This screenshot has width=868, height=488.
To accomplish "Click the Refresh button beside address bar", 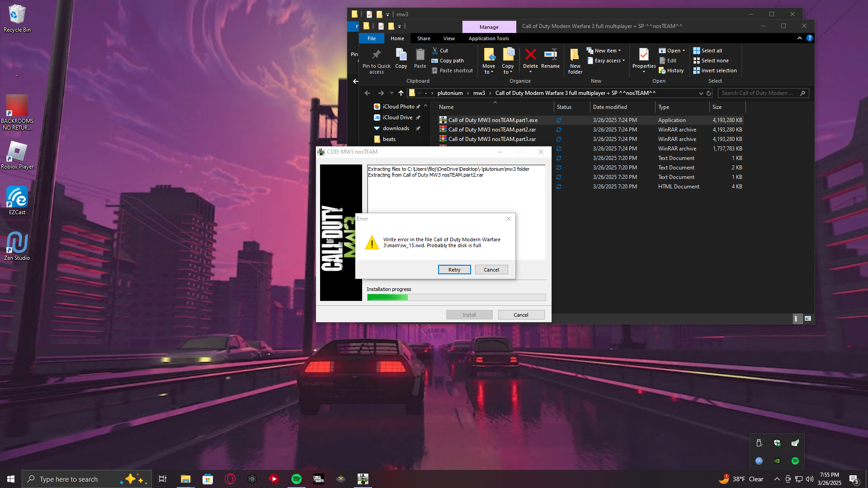I will click(709, 93).
